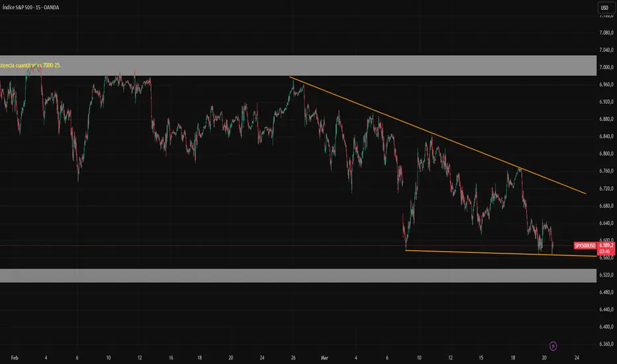Image resolution: width=617 pixels, height=364 pixels.
Task: Select the lower orange support trendline
Action: [500, 253]
